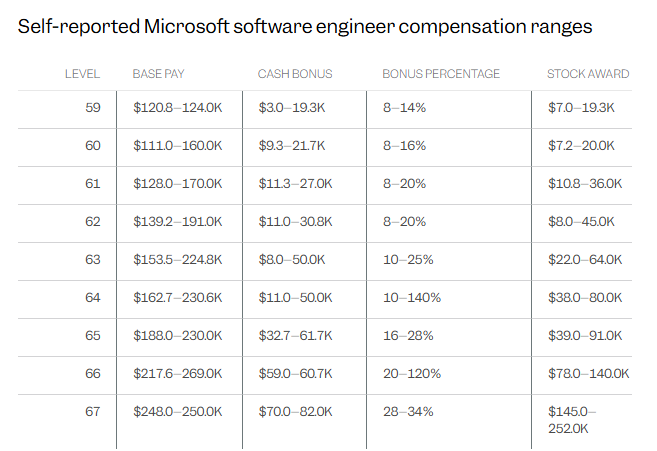Click the STOCK AWARD column header

point(588,74)
